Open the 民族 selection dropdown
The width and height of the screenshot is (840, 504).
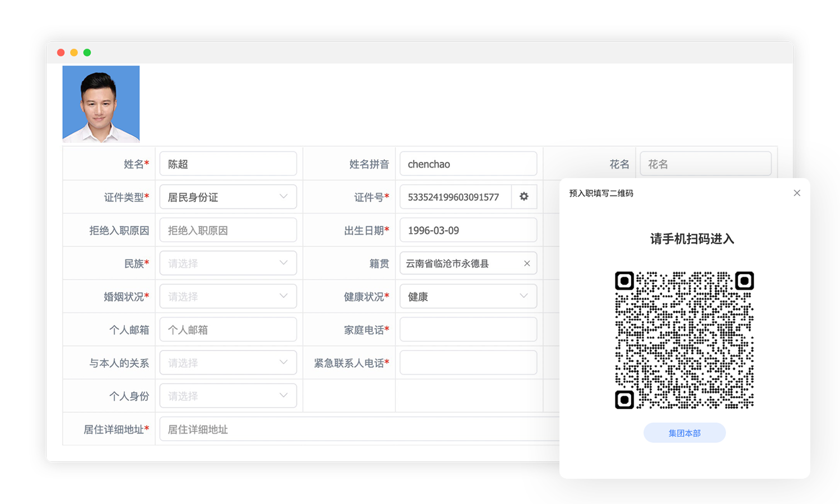(228, 263)
